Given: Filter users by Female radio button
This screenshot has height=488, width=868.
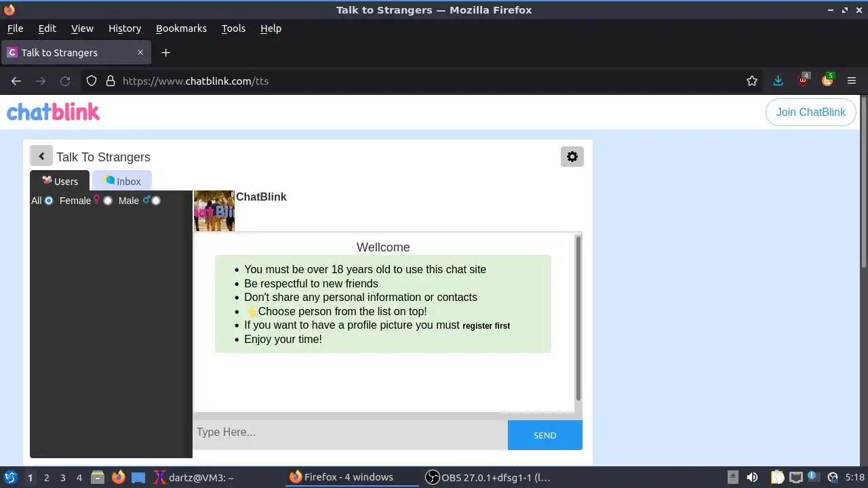Looking at the screenshot, I should 108,201.
